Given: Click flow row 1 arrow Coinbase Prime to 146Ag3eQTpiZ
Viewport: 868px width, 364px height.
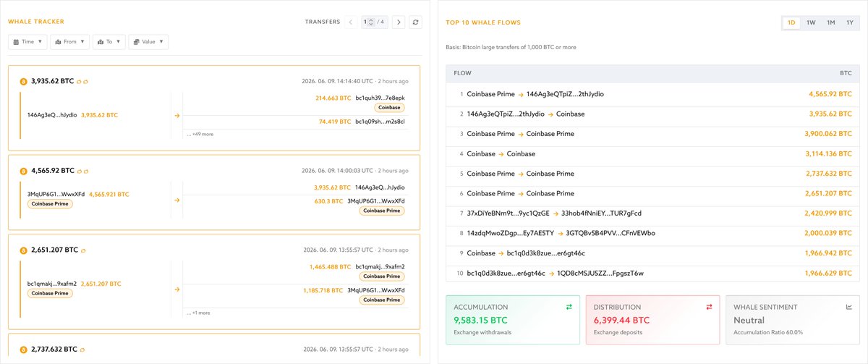Looking at the screenshot, I should 521,94.
